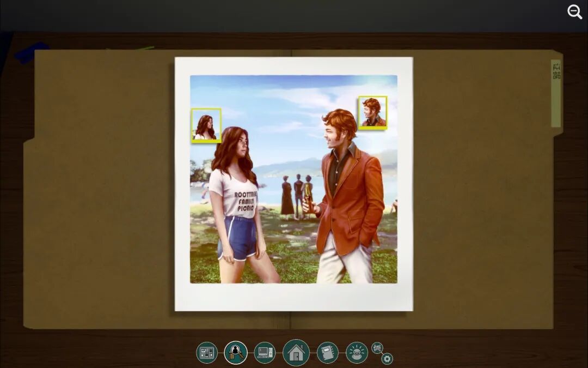The height and width of the screenshot is (368, 588).
Task: Zoom out using the magnifier minus icon
Action: click(x=574, y=11)
